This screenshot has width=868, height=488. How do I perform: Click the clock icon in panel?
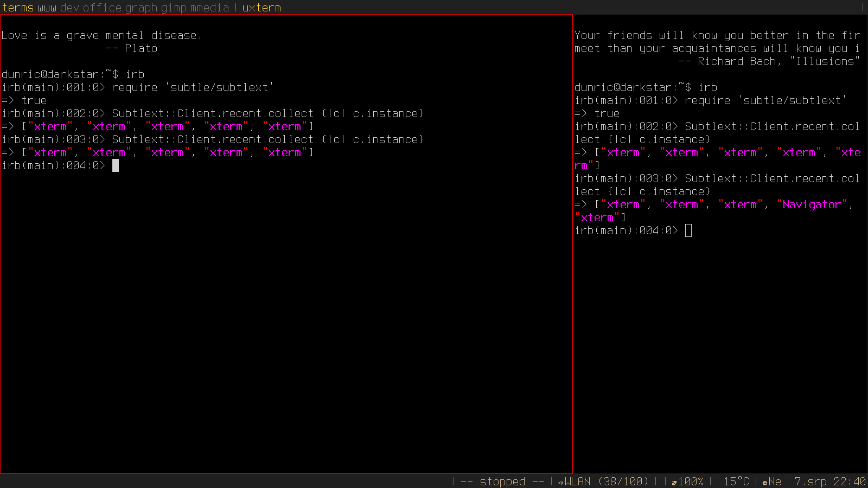click(765, 482)
